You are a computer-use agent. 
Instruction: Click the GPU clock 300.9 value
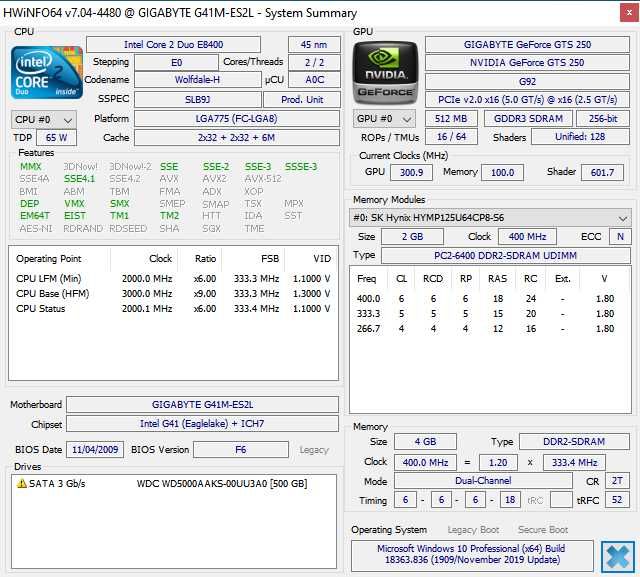(411, 173)
